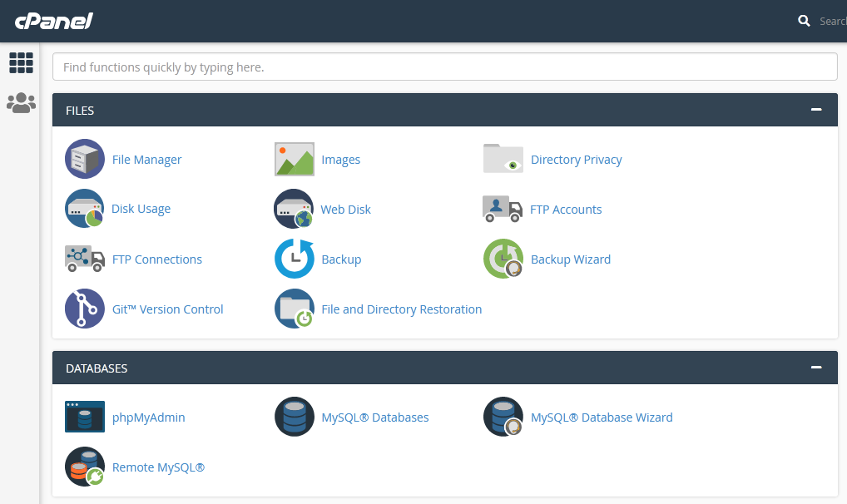The width and height of the screenshot is (847, 504).
Task: Open the File Manager icon
Action: 85,160
